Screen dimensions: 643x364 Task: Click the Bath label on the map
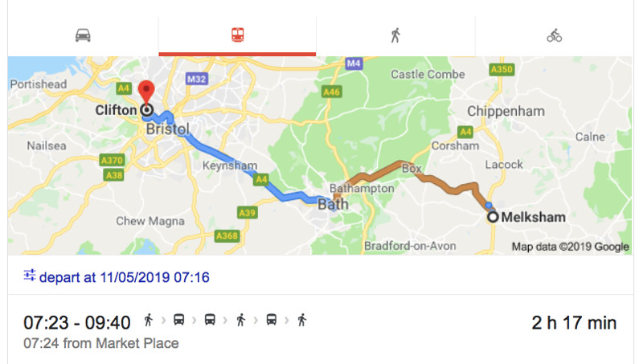334,204
